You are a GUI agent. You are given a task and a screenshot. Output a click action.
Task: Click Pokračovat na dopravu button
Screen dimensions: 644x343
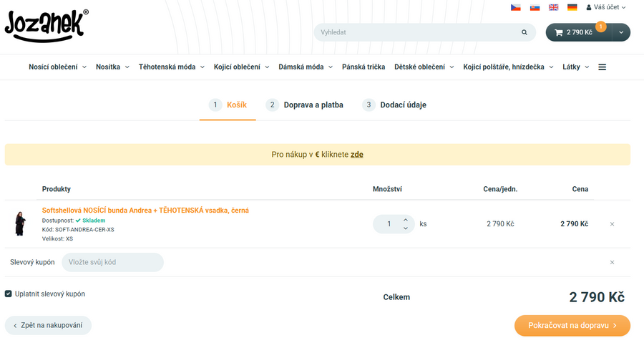(x=572, y=326)
